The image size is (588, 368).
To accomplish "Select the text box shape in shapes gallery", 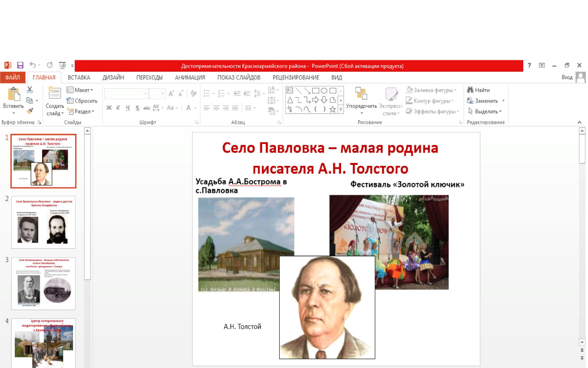I will pos(290,90).
